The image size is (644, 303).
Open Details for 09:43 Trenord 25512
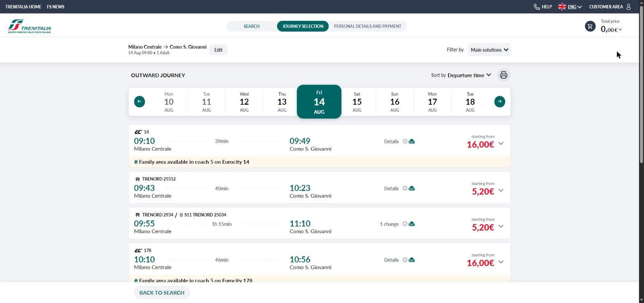click(391, 188)
